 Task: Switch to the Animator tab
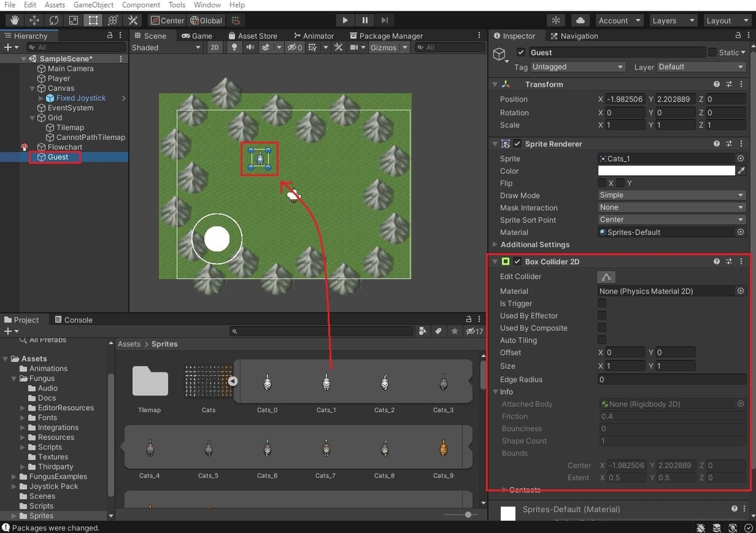312,36
